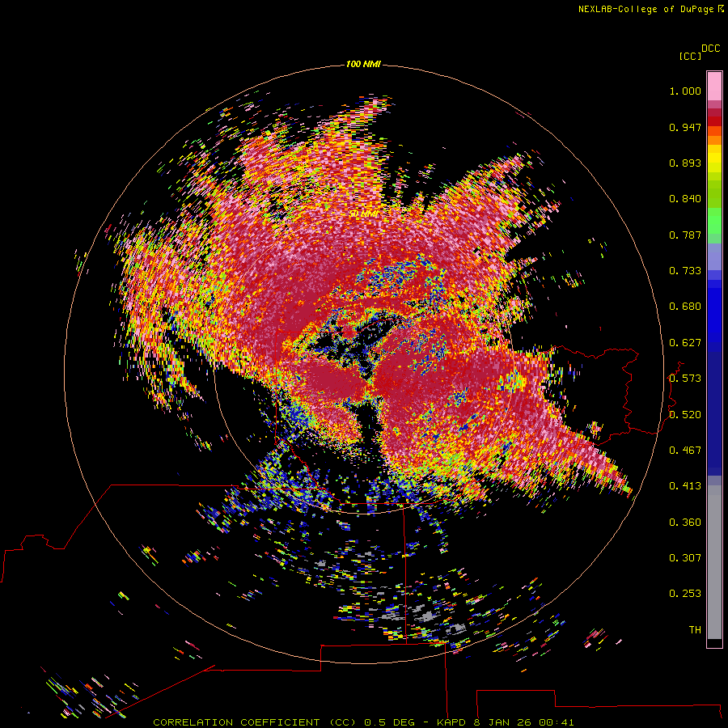Click the 0.680 scale value
728x728 pixels.
click(685, 307)
